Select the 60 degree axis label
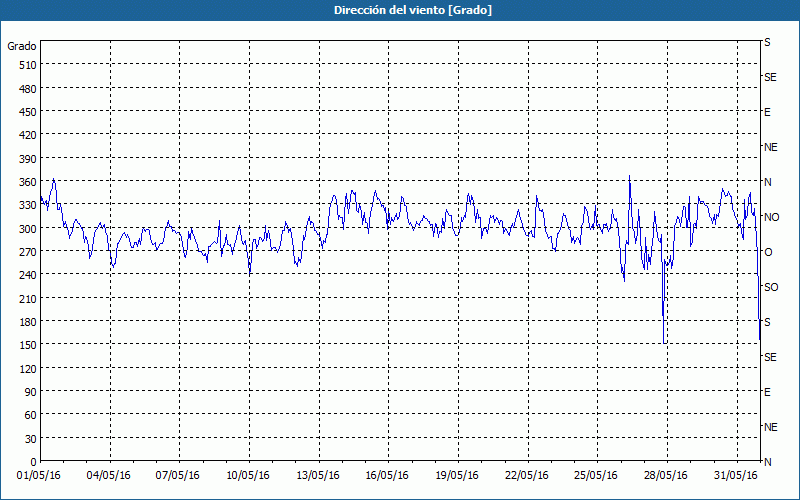 [x=31, y=415]
